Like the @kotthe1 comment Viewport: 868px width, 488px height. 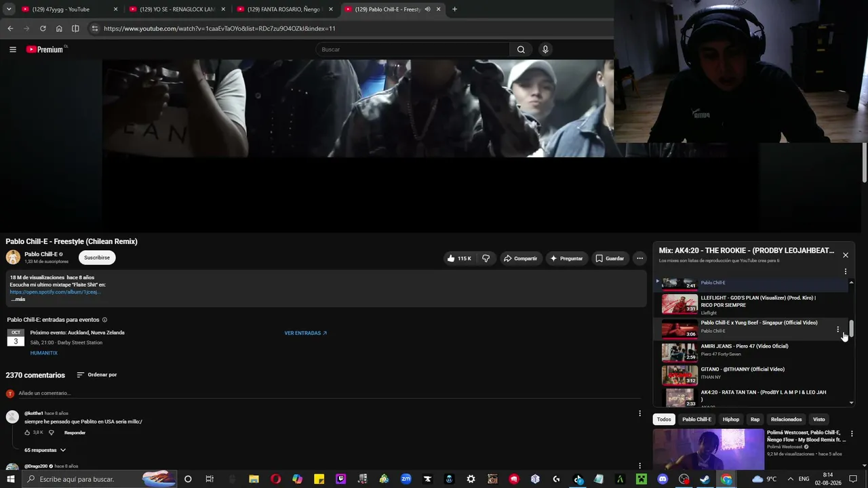point(27,432)
